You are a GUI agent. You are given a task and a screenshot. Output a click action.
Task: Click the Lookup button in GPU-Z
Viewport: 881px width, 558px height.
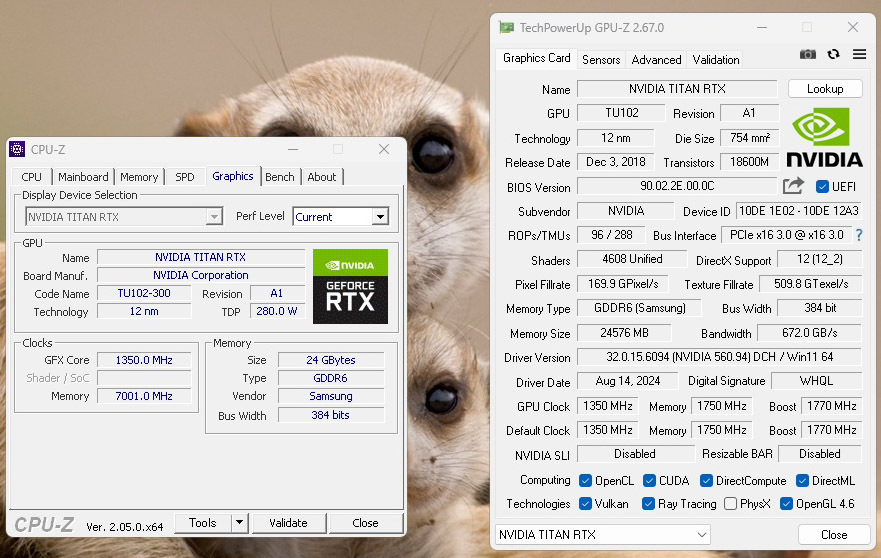tap(825, 89)
